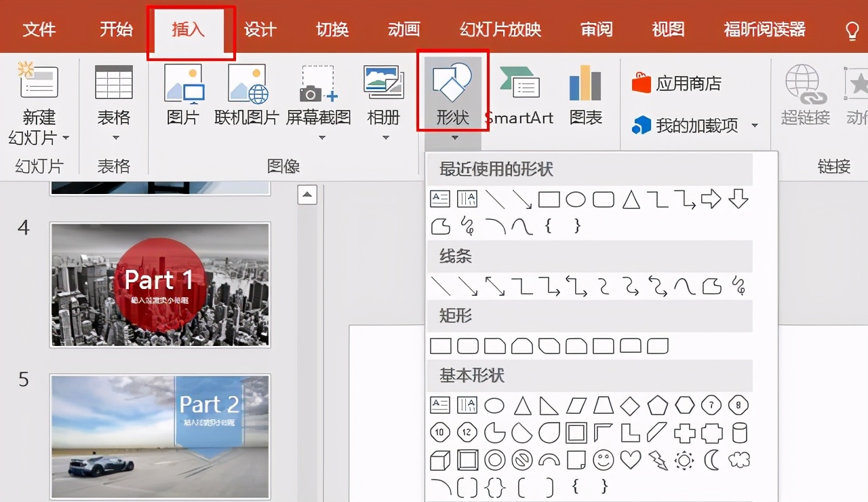
Task: Click the scroll-up arrow in slides panel
Action: [307, 195]
